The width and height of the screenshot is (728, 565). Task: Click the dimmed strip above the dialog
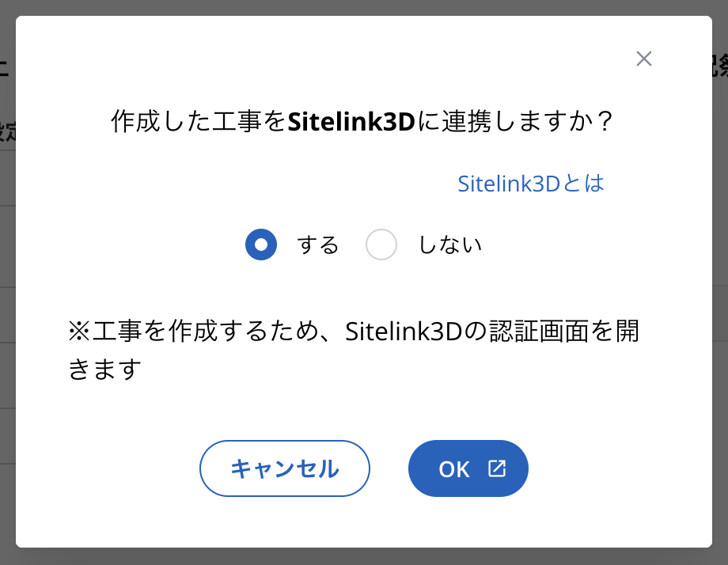(364, 7)
